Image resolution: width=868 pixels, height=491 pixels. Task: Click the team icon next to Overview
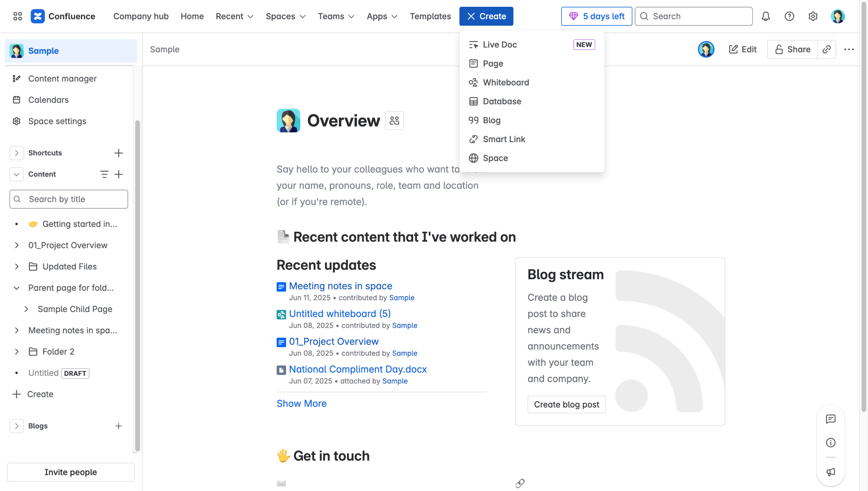pos(394,120)
